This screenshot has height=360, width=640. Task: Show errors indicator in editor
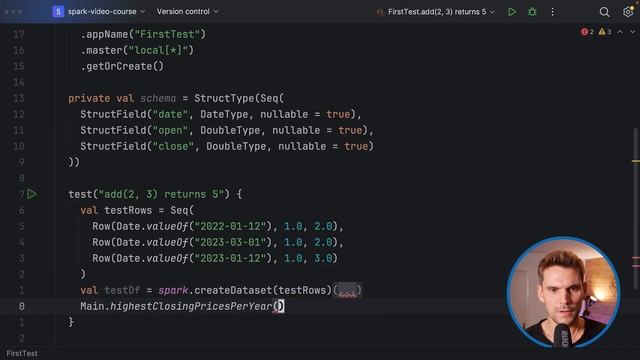[x=587, y=32]
